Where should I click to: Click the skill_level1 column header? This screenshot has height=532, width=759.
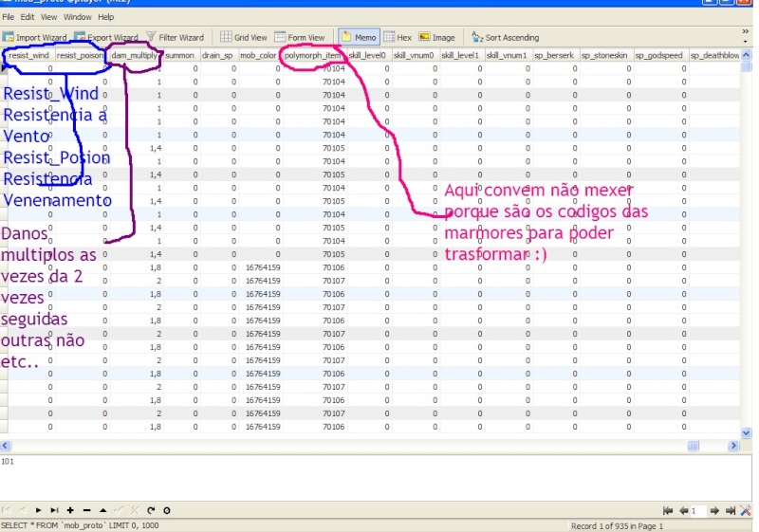(461, 56)
